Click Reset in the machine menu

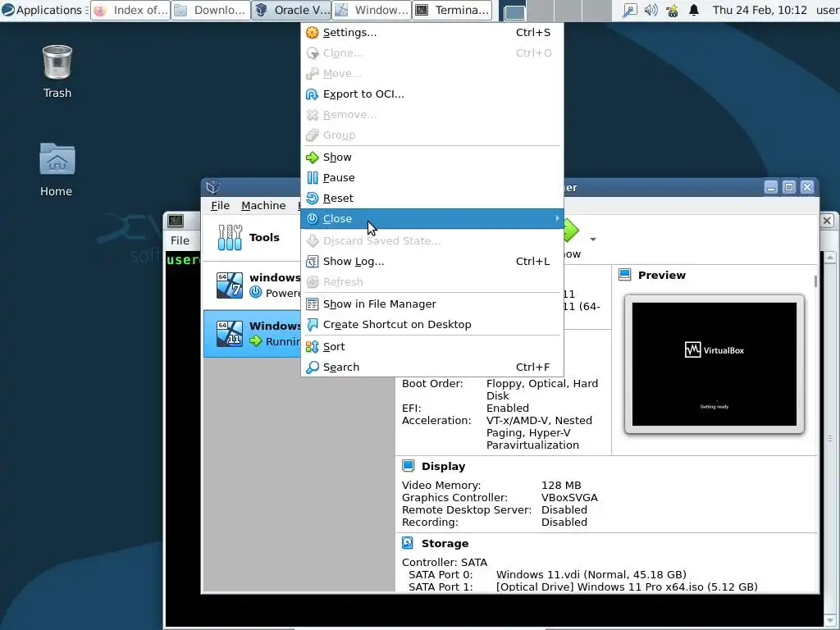[x=431, y=199]
